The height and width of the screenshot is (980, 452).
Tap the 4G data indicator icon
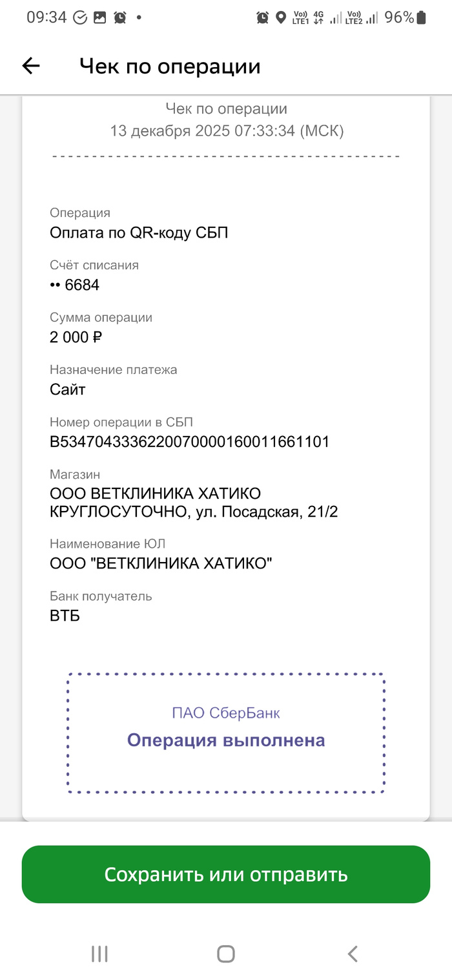(x=318, y=17)
